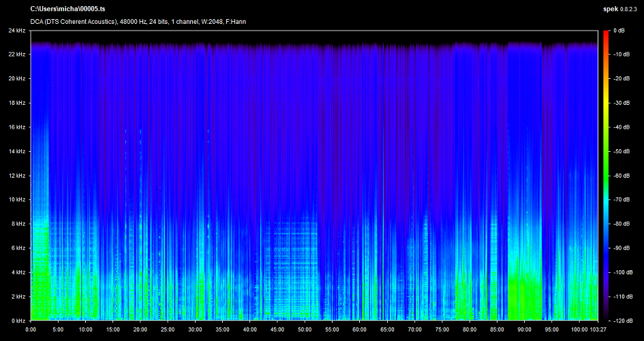
Task: Click the -120 dB scale label
Action: (x=622, y=320)
